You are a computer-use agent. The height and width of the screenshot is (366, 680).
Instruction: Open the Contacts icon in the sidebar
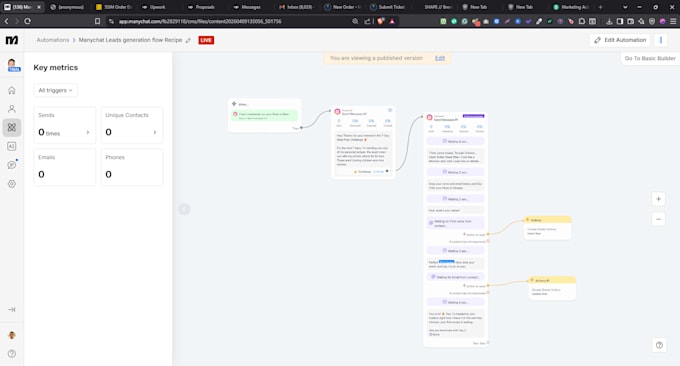click(12, 109)
